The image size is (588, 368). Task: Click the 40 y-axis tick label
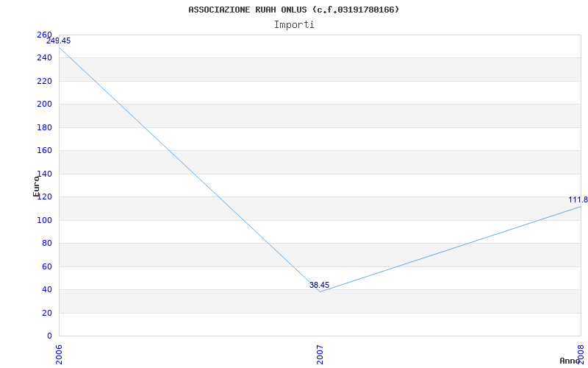click(x=46, y=290)
